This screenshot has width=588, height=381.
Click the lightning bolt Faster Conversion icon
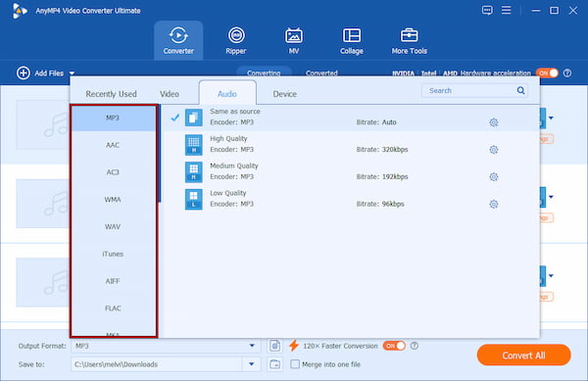point(294,346)
